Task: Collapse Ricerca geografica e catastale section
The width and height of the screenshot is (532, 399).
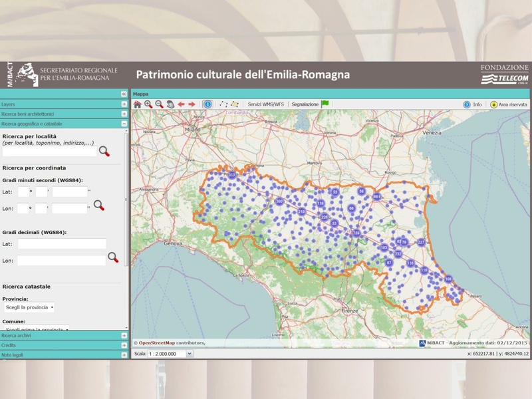Action: [x=124, y=124]
